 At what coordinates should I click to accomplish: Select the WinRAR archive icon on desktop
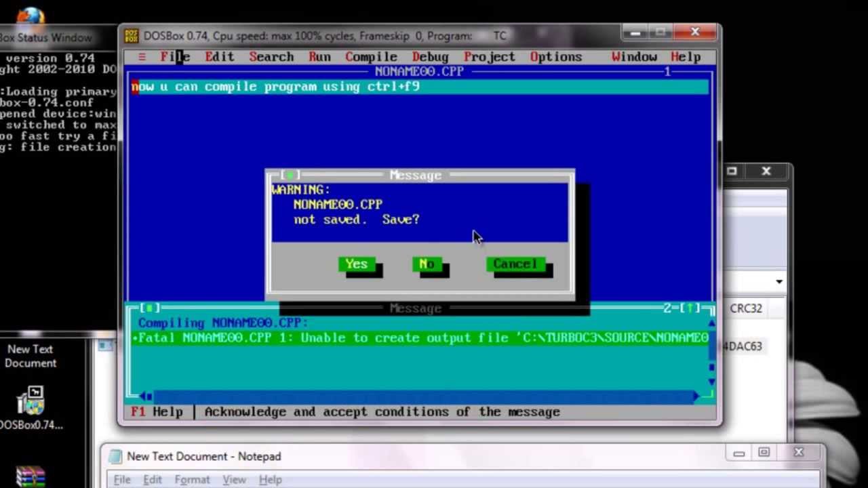[x=31, y=476]
